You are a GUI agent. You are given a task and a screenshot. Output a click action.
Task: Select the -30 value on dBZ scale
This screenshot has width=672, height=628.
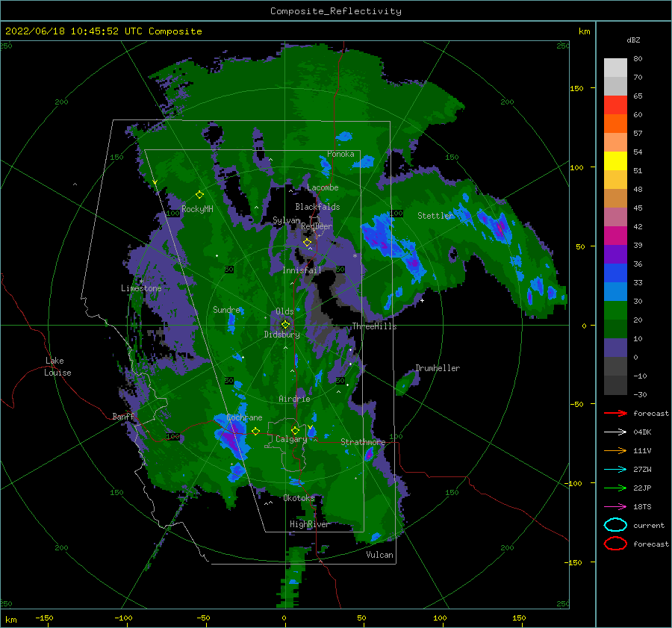coord(640,394)
